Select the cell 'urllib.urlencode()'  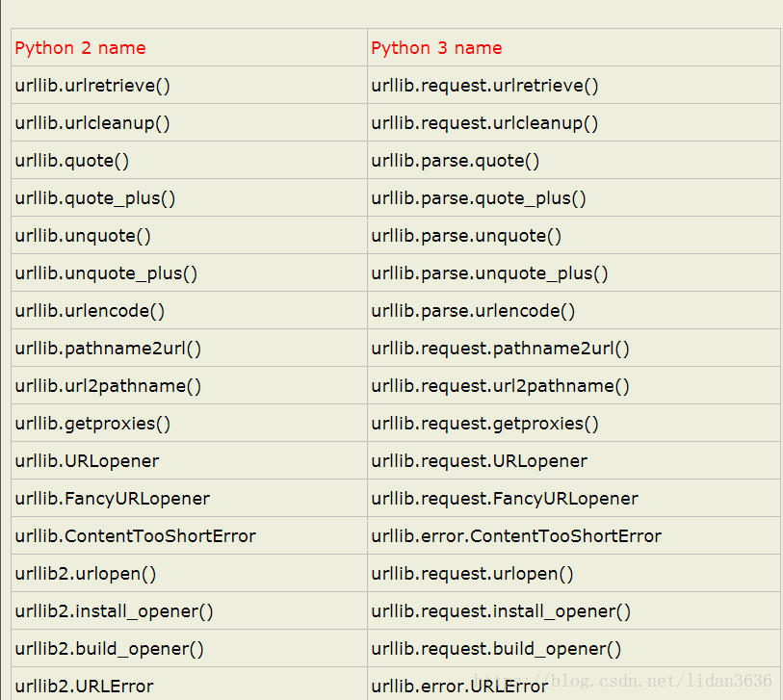point(189,310)
